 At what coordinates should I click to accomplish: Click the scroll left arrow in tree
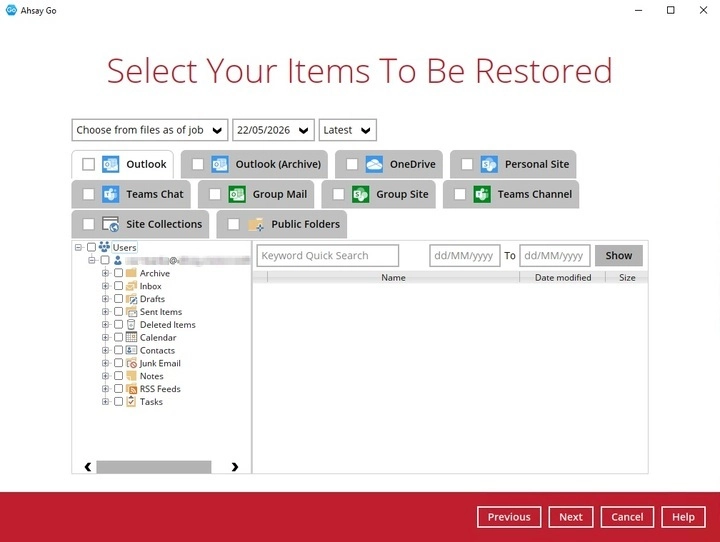click(x=88, y=467)
